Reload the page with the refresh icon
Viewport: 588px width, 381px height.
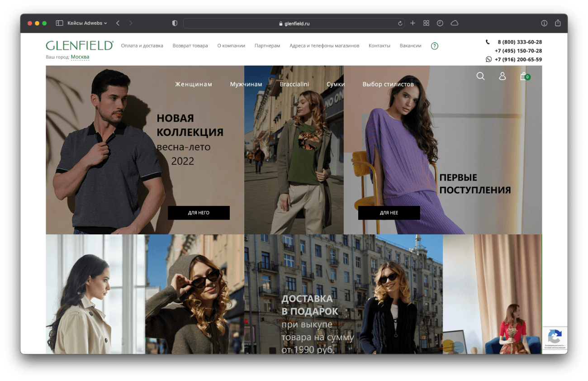pyautogui.click(x=400, y=24)
